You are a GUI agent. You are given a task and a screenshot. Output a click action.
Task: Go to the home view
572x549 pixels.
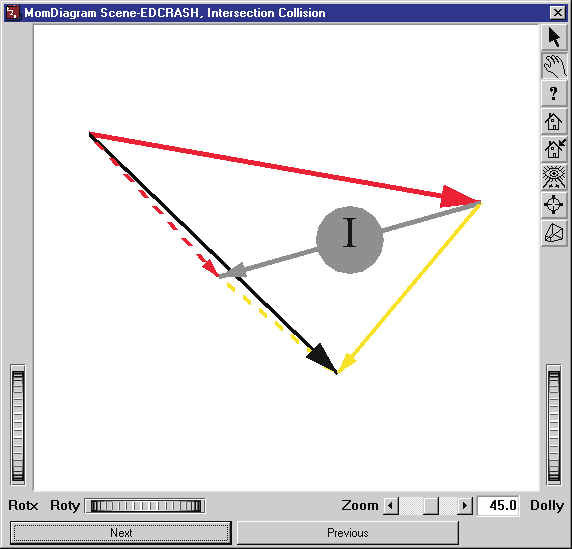(x=554, y=121)
